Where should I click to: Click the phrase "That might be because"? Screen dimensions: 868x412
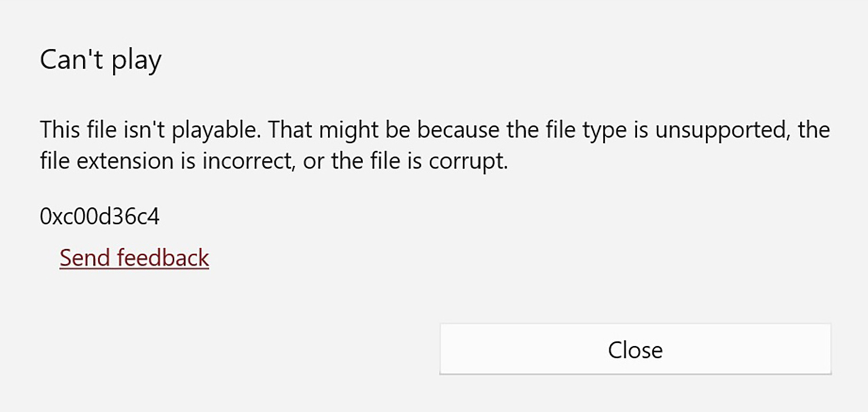384,130
